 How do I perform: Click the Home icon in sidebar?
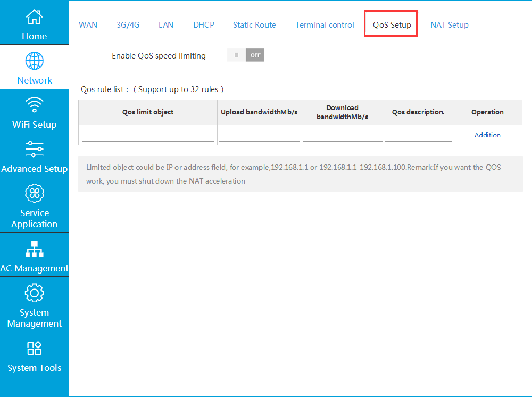(x=34, y=17)
